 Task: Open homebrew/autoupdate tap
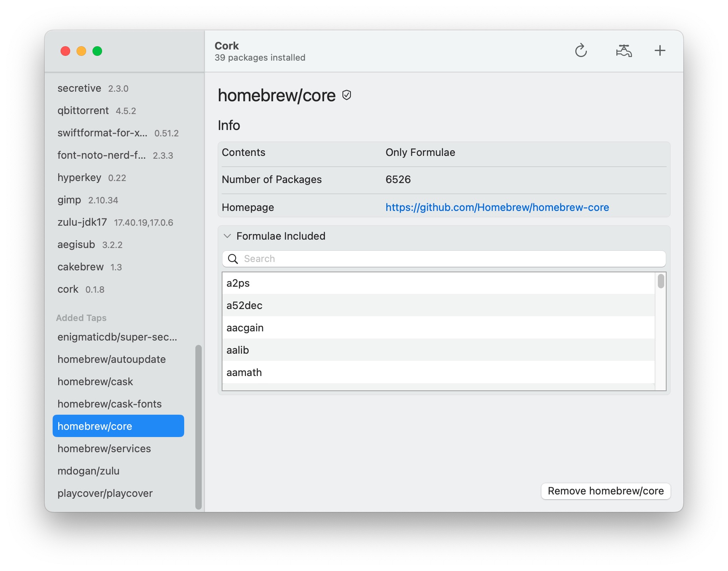click(x=118, y=359)
